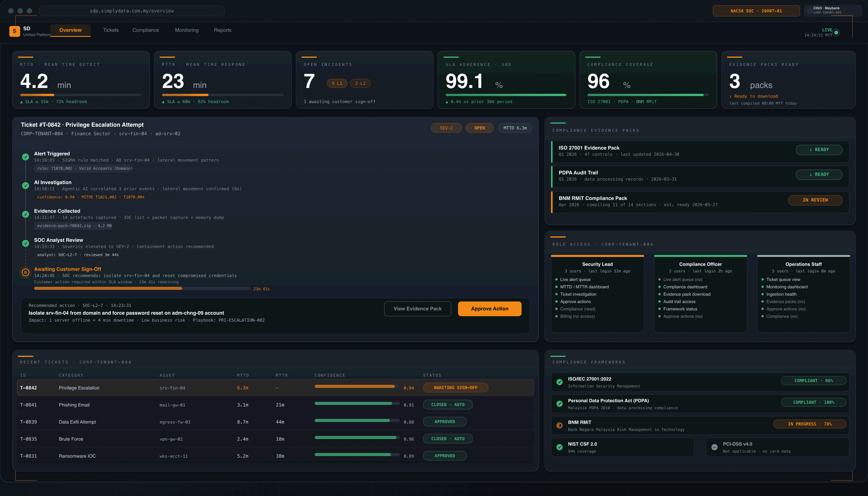Open the Security Lead role card
This screenshot has height=496, width=868.
coord(598,294)
